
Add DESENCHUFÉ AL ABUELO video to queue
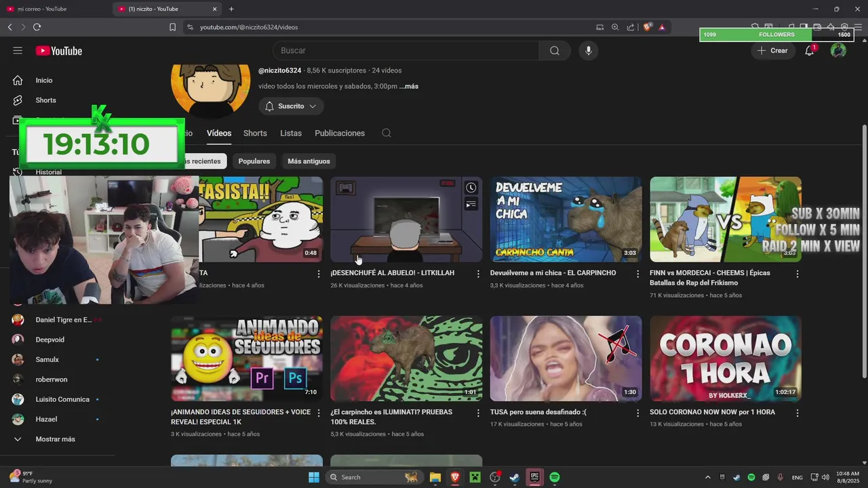[471, 204]
